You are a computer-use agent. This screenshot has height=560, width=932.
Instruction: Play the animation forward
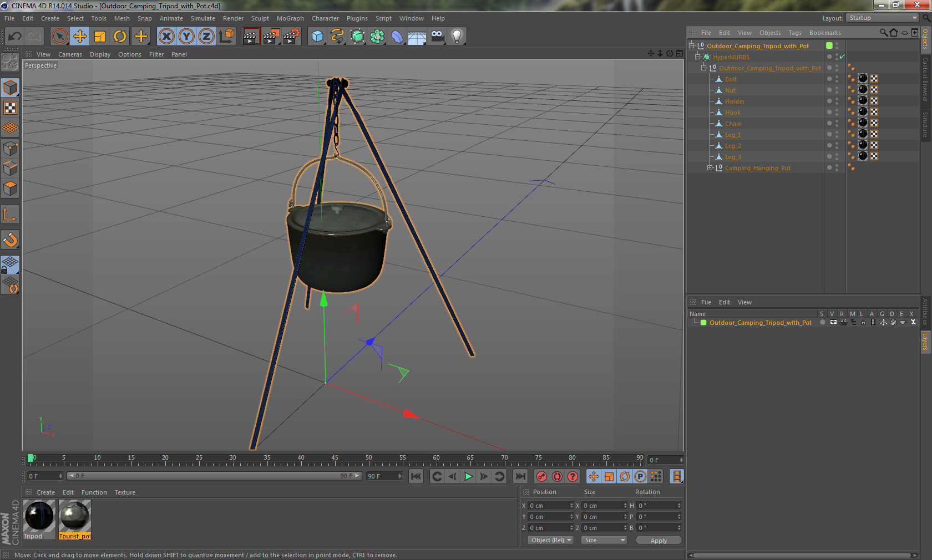tap(468, 476)
